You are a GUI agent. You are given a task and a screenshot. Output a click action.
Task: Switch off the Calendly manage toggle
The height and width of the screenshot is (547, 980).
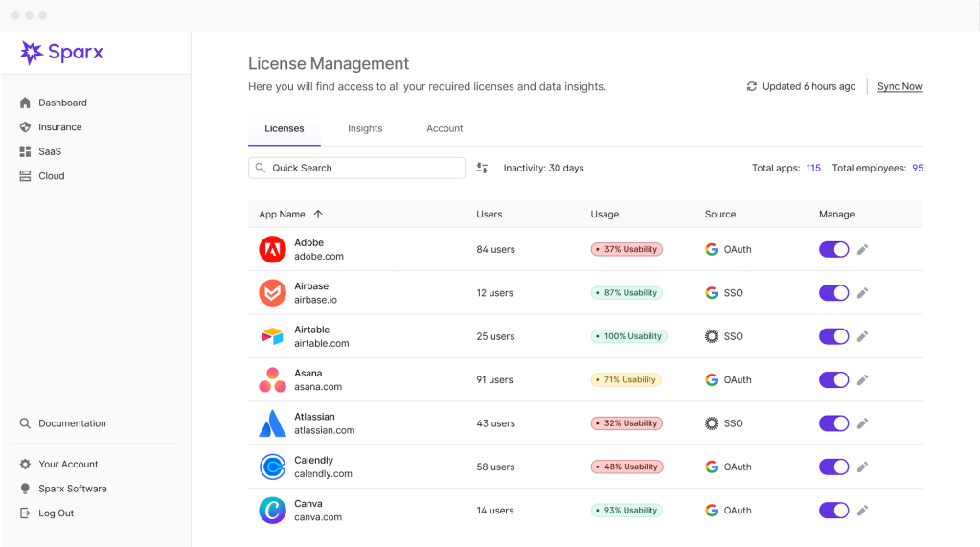coord(833,467)
